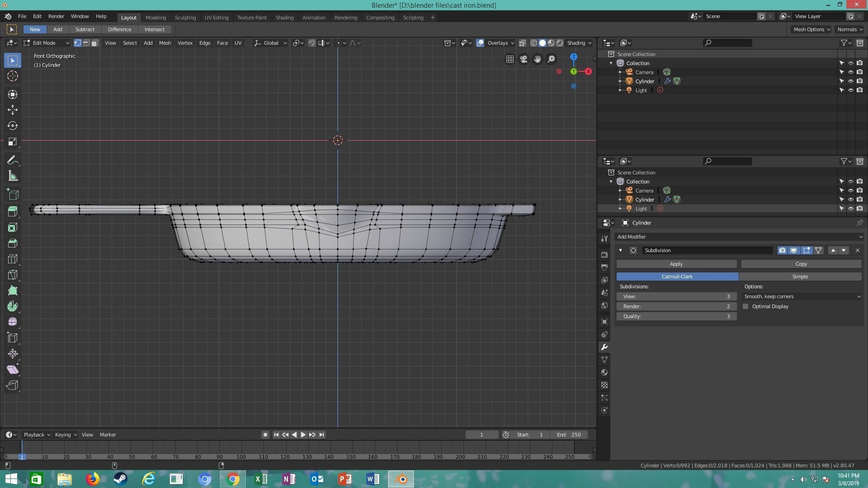
Task: Select the Shear tool
Action: [12, 370]
